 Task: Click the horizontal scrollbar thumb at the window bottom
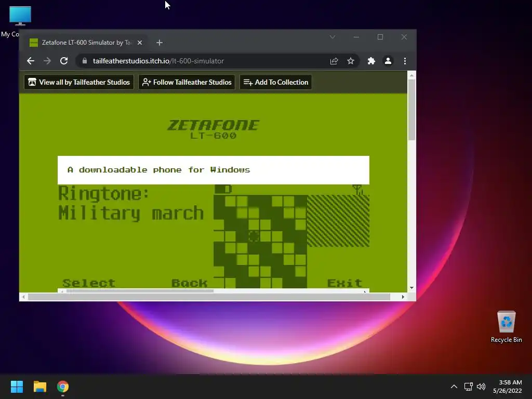click(x=209, y=297)
